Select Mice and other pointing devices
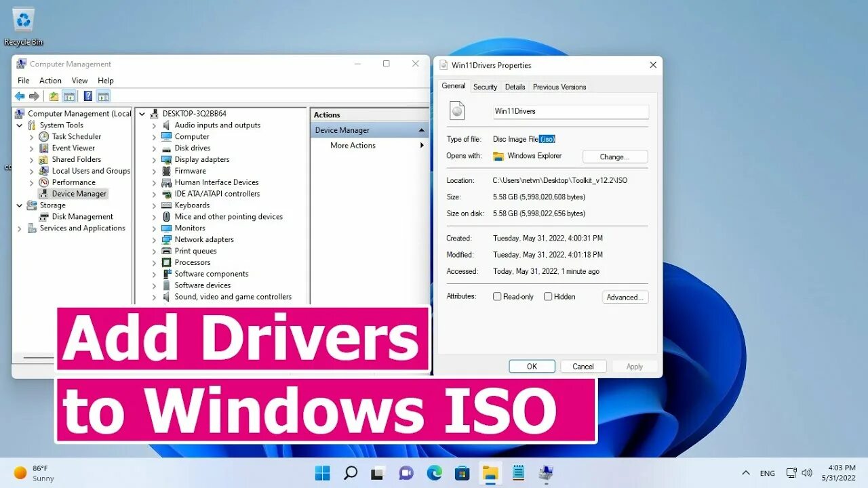This screenshot has width=868, height=488. point(229,217)
